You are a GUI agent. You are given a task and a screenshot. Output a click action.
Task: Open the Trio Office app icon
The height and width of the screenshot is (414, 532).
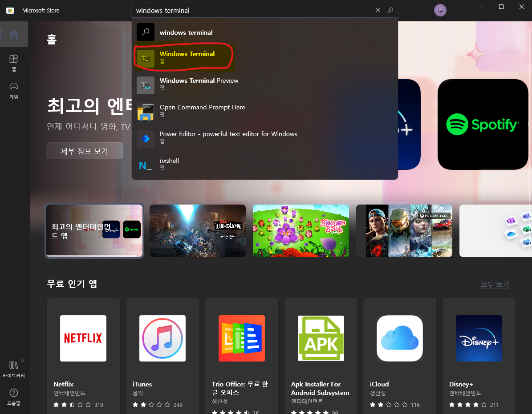pyautogui.click(x=242, y=338)
